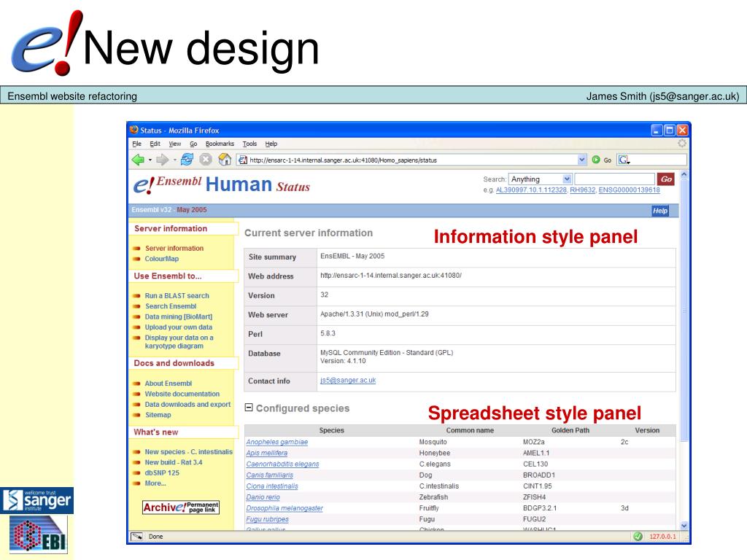Image resolution: width=747 pixels, height=560 pixels.
Task: Click the green Go icon beside address bar
Action: coord(595,160)
